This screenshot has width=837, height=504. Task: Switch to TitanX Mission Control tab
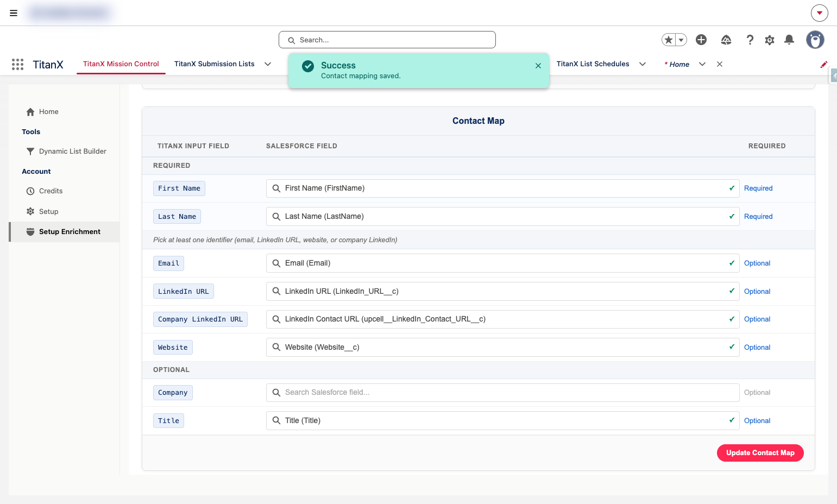pos(121,64)
